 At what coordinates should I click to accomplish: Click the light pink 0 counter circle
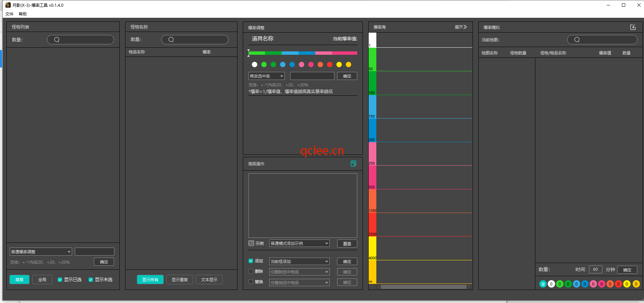click(593, 284)
